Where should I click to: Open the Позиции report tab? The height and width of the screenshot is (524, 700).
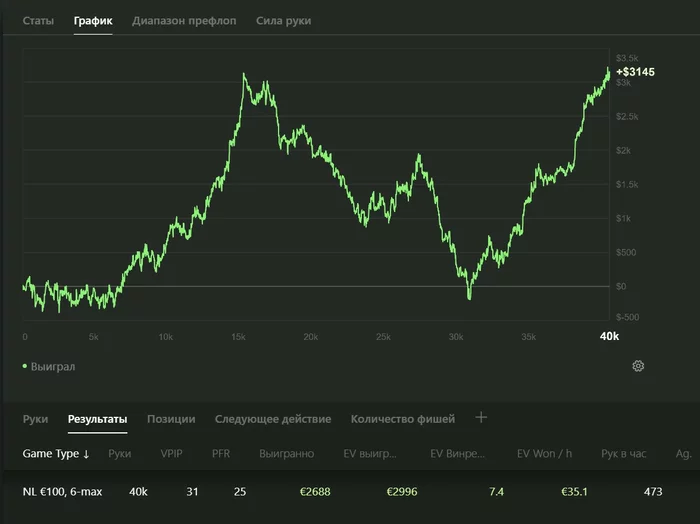(x=171, y=419)
